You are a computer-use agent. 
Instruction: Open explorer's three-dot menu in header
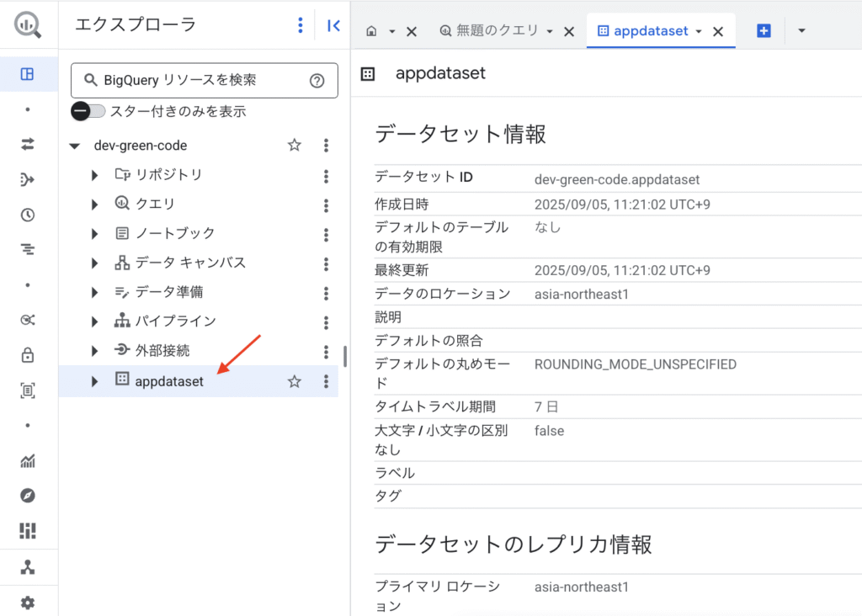coord(301,25)
